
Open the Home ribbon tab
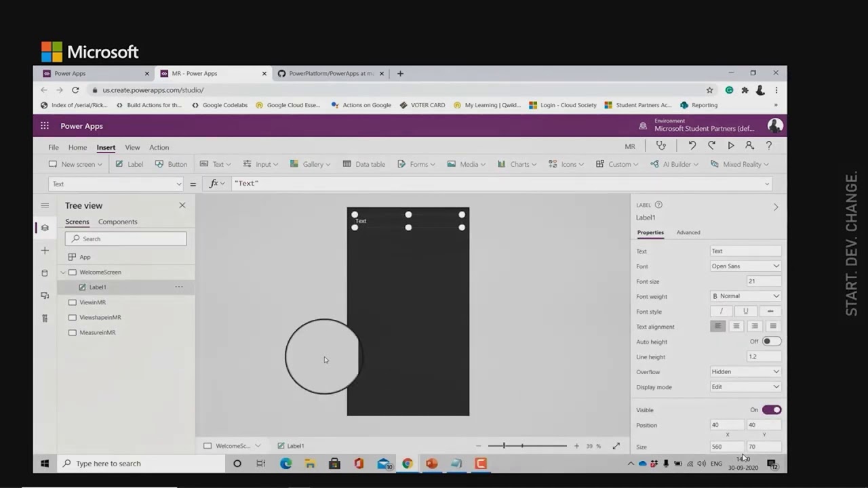[x=77, y=147]
